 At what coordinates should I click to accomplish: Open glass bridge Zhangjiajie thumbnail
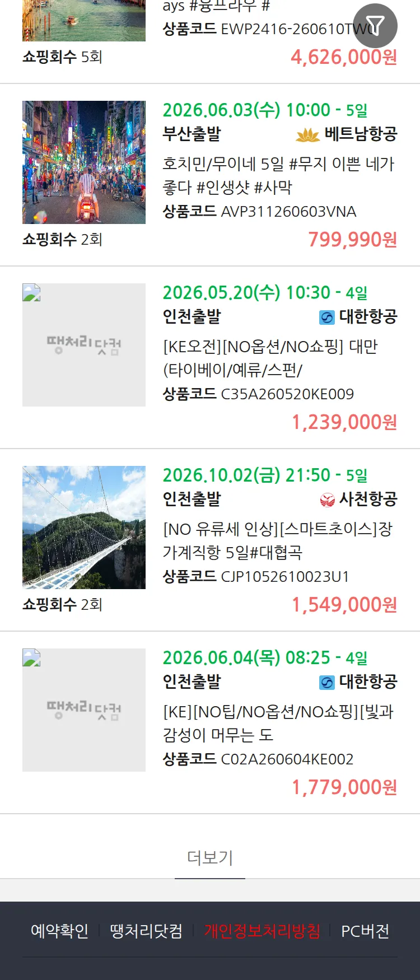84,528
